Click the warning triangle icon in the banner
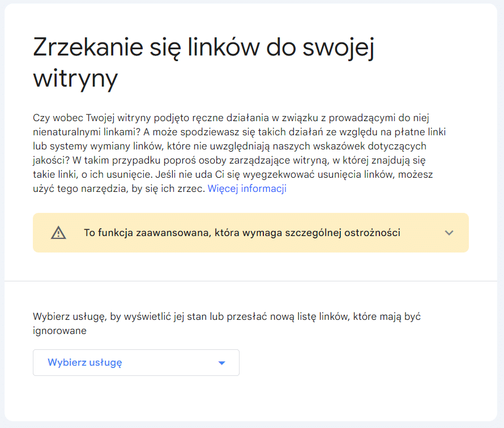Screen dimensions: 504x428 58,233
